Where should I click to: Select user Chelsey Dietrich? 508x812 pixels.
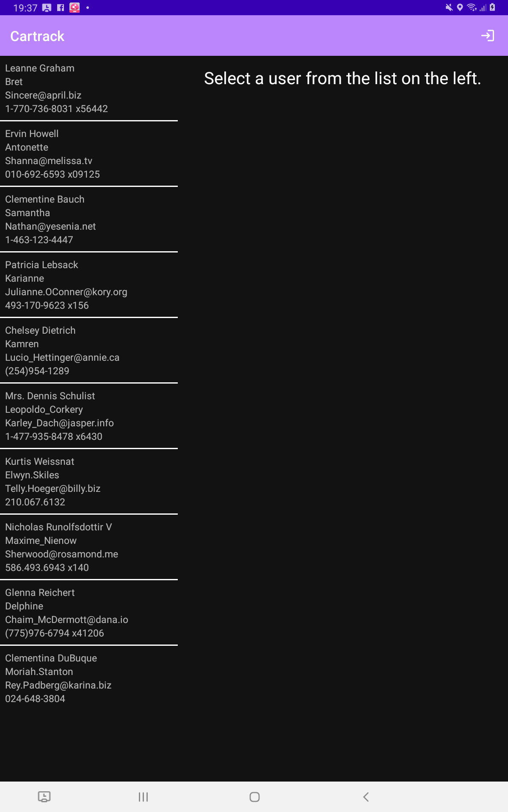[x=88, y=351]
